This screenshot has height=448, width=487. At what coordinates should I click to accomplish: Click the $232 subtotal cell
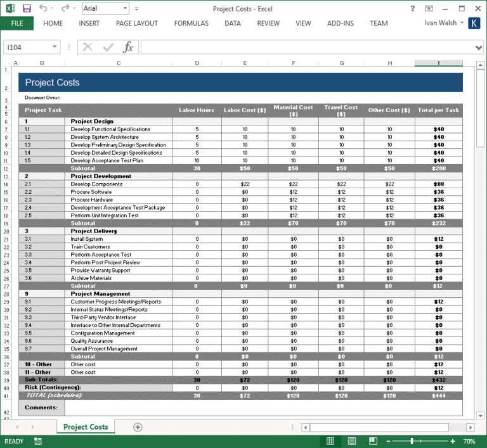coord(439,223)
